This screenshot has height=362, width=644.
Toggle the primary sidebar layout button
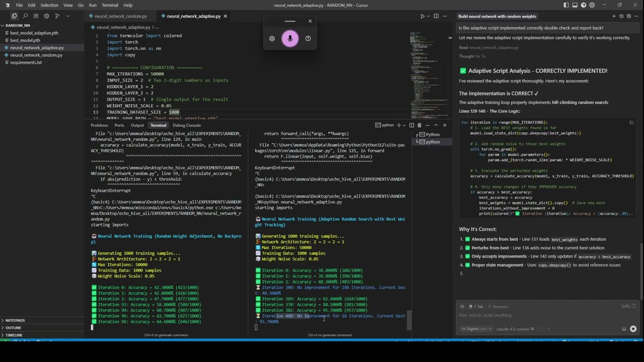[x=566, y=5]
